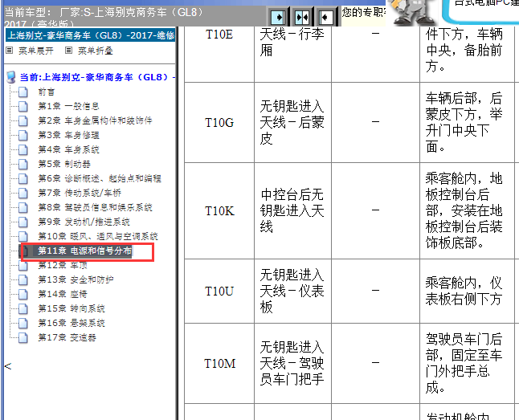Click the middle toolbar button with two inward arrows

(302, 16)
